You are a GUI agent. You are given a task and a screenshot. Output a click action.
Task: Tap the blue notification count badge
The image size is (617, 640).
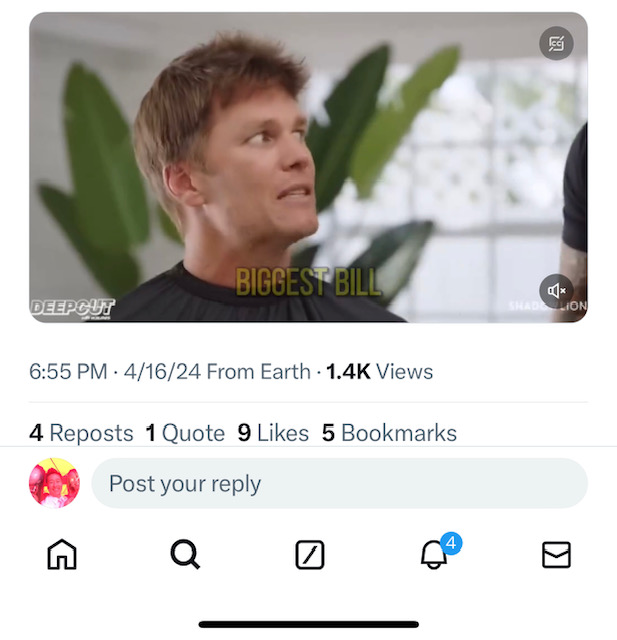tap(451, 543)
